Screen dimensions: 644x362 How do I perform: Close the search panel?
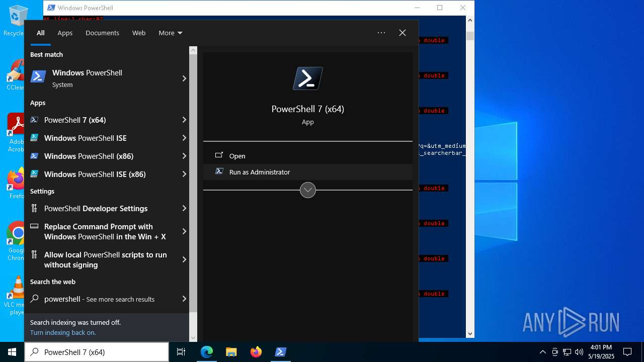click(x=403, y=33)
